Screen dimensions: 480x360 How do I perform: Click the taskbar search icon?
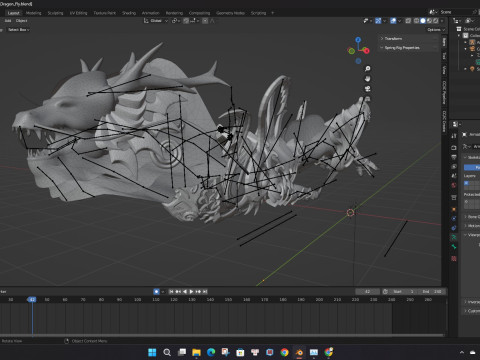167,352
